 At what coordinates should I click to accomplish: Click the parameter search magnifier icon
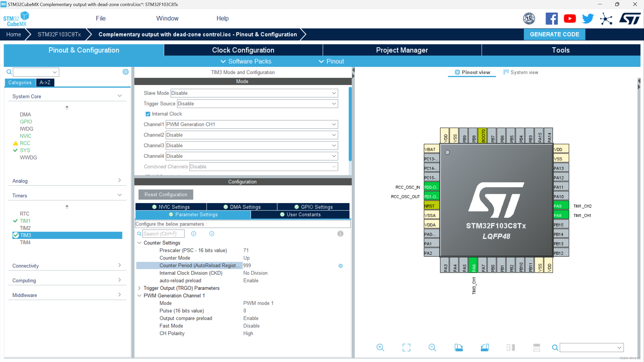point(139,234)
